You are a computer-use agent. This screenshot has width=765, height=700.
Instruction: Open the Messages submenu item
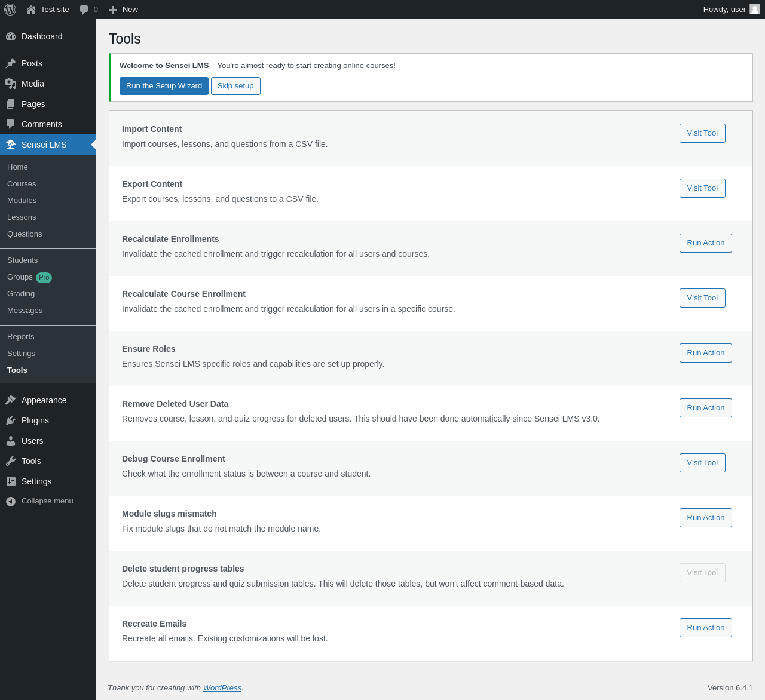point(48,311)
